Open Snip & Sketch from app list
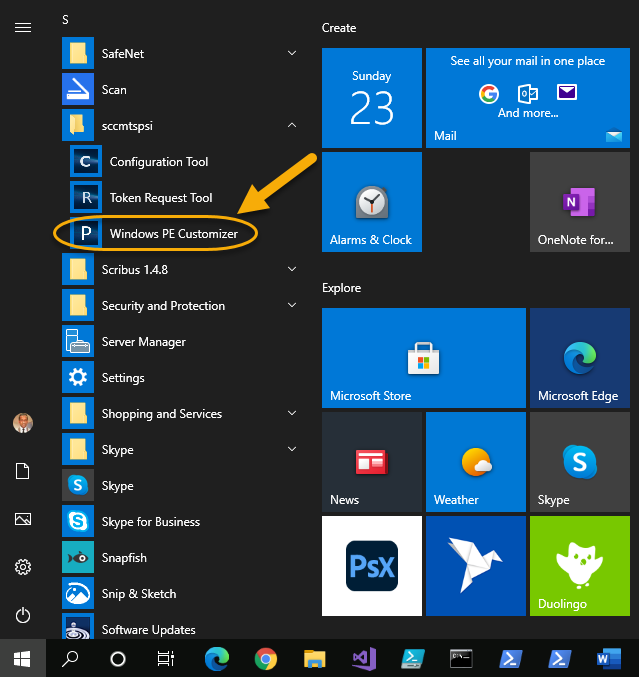The height and width of the screenshot is (677, 639). (138, 594)
